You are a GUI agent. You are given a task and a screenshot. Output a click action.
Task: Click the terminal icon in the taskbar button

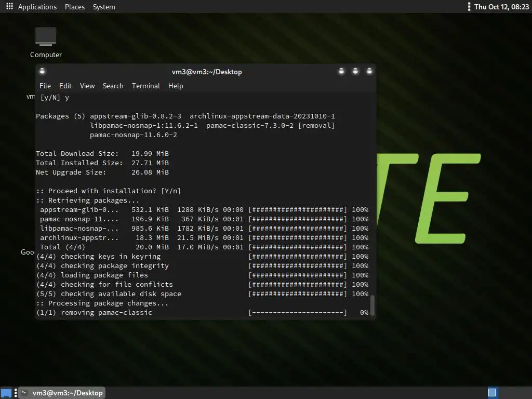[x=24, y=393]
